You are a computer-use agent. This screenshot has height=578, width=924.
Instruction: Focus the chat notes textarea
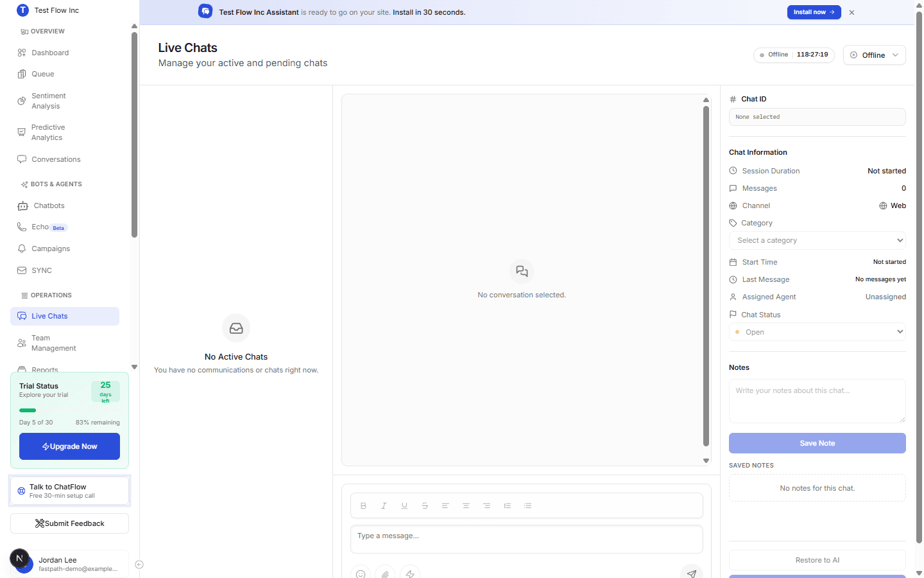817,401
